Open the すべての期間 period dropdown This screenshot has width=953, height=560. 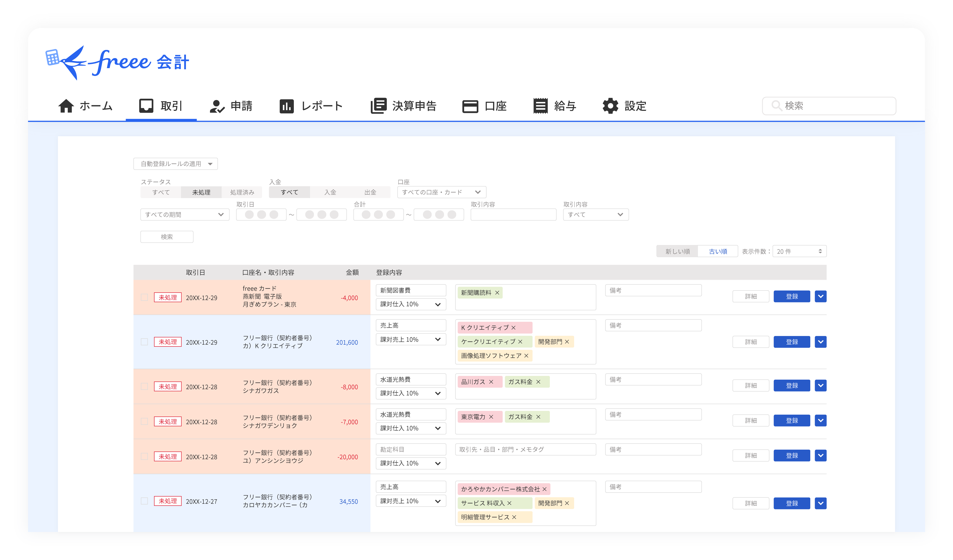coord(185,215)
